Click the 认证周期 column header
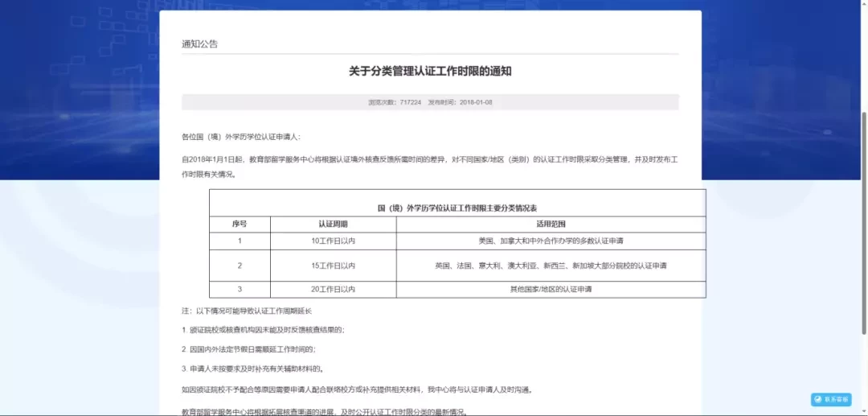The height and width of the screenshot is (416, 868). [334, 224]
